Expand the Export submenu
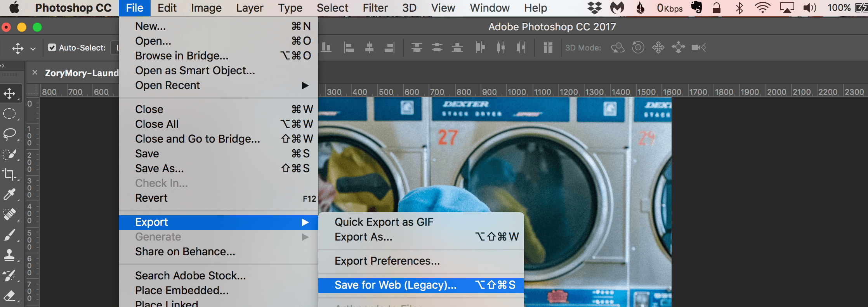 [x=219, y=222]
